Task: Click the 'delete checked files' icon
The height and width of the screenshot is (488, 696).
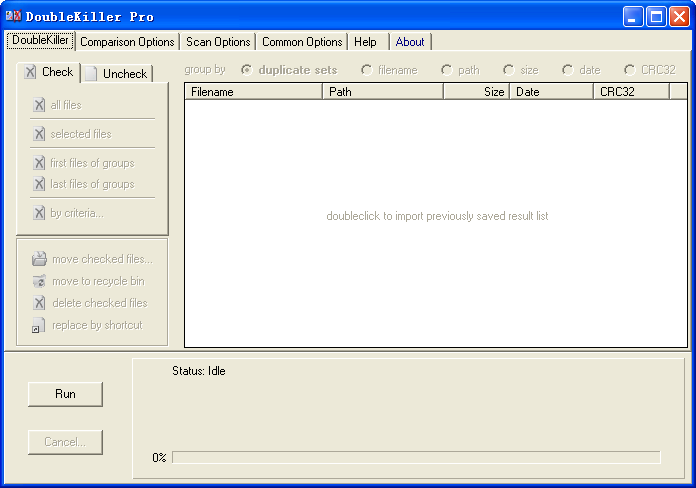Action: (x=39, y=303)
